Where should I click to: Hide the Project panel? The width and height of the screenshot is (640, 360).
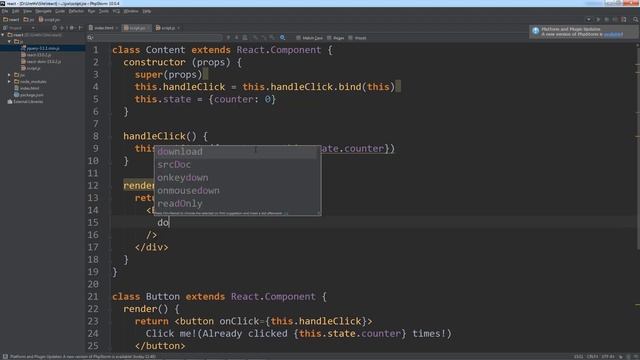click(x=80, y=28)
